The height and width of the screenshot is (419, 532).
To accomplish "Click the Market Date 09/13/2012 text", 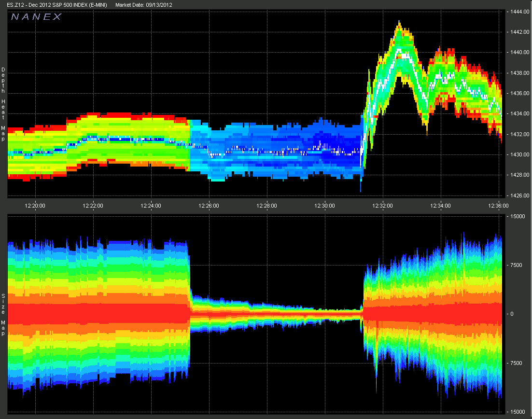I will coord(144,5).
